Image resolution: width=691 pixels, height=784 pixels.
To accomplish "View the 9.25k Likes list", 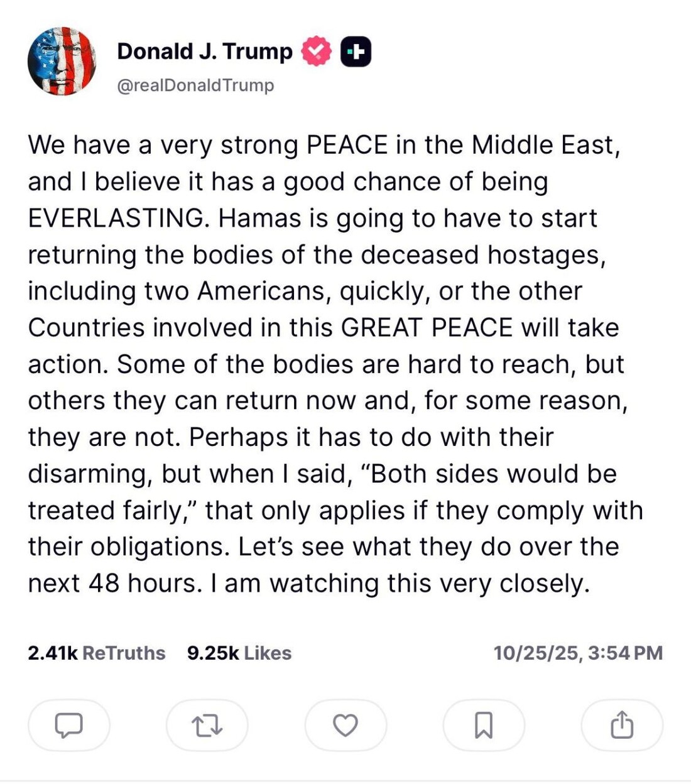I will 239,653.
